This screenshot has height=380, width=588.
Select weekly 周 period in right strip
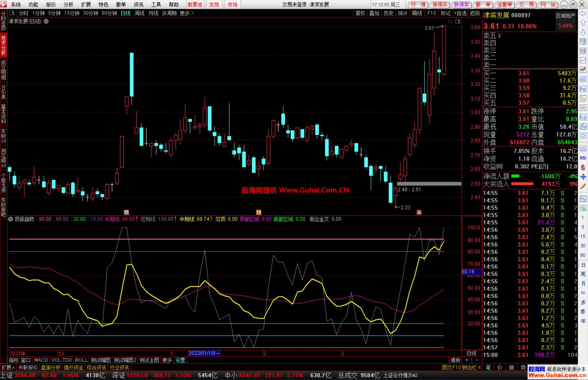[583, 274]
